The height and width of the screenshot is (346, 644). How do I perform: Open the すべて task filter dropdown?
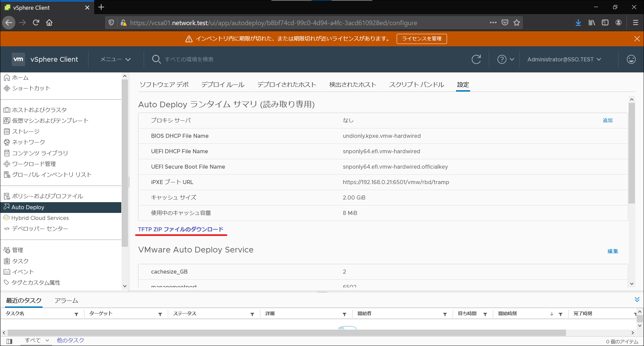click(37, 341)
